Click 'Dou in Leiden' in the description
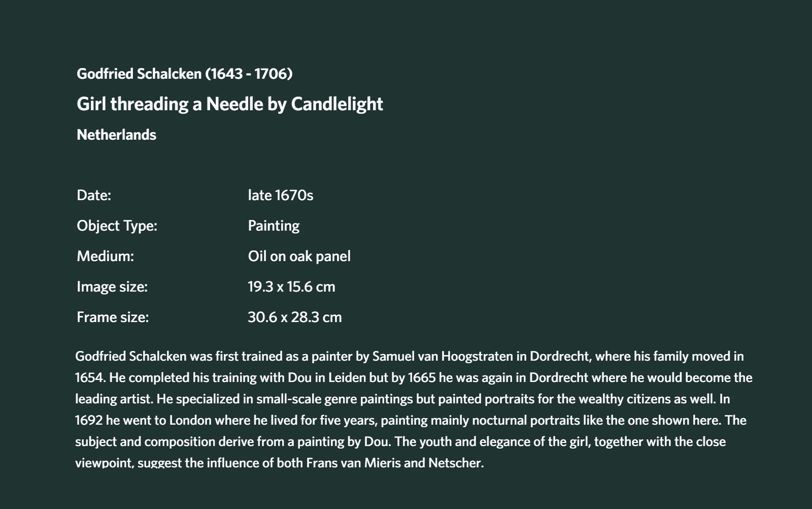812x509 pixels. [324, 377]
